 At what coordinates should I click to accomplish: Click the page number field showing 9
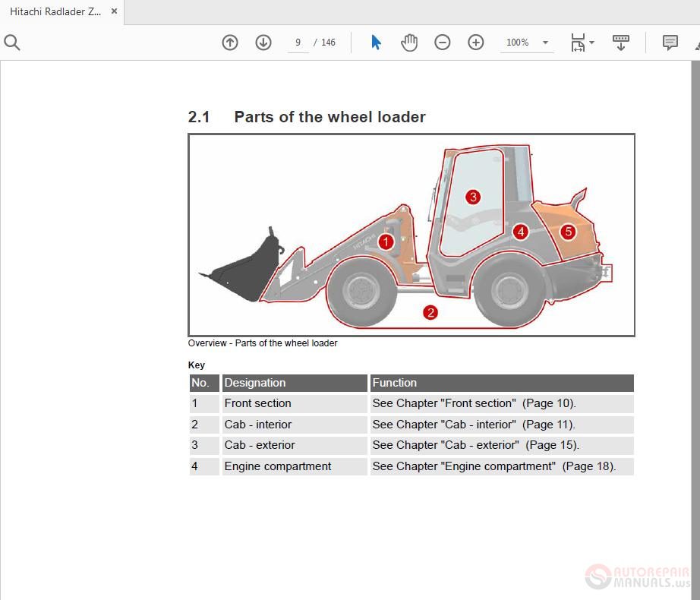click(x=298, y=43)
